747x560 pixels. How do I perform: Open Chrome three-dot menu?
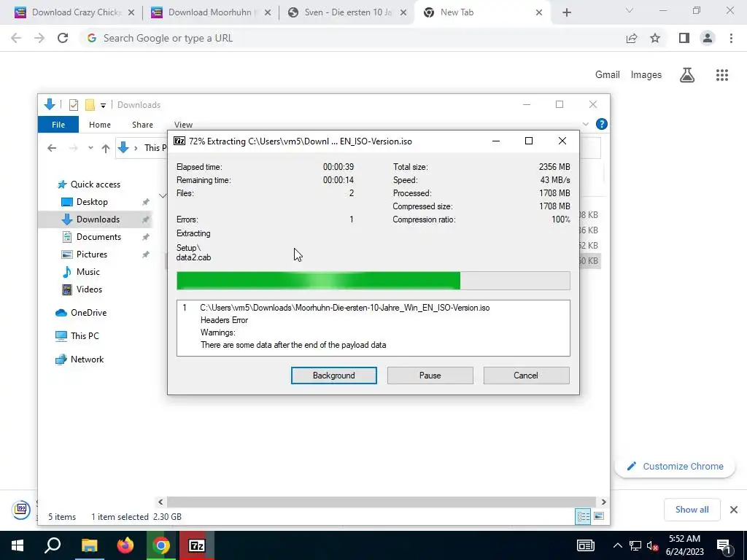click(x=731, y=38)
